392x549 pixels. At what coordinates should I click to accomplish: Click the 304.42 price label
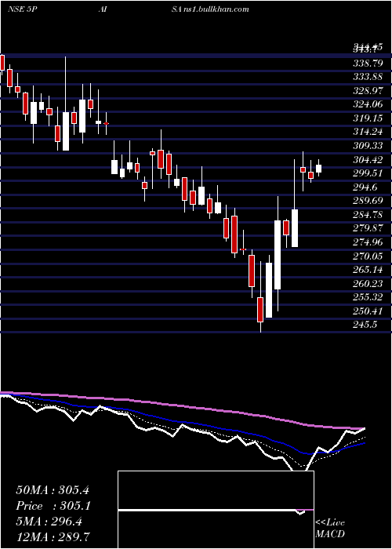[368, 160]
